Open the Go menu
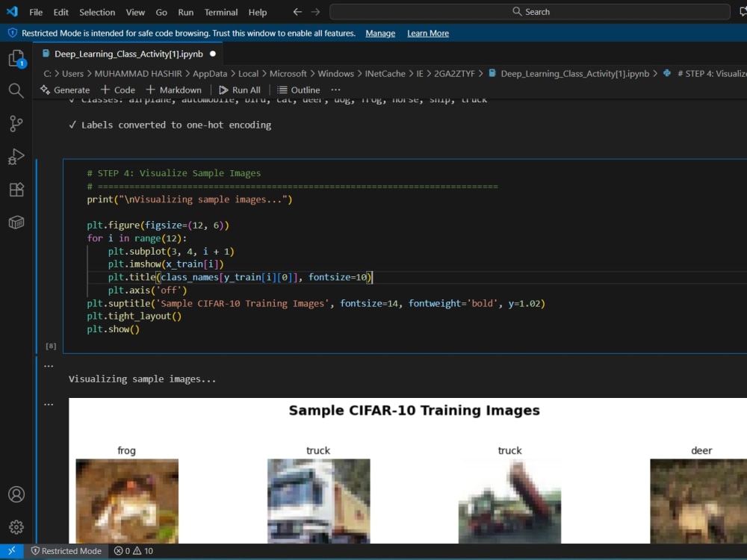Viewport: 747px width, 560px height. [161, 13]
